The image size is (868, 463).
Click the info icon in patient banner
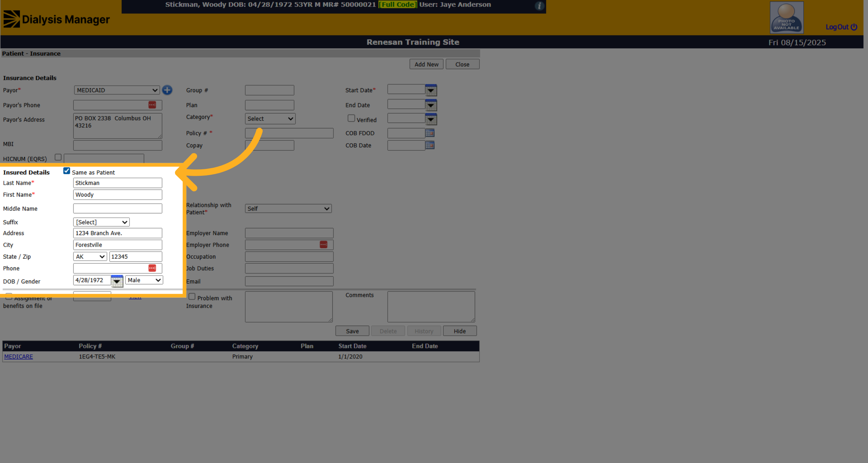coord(539,6)
